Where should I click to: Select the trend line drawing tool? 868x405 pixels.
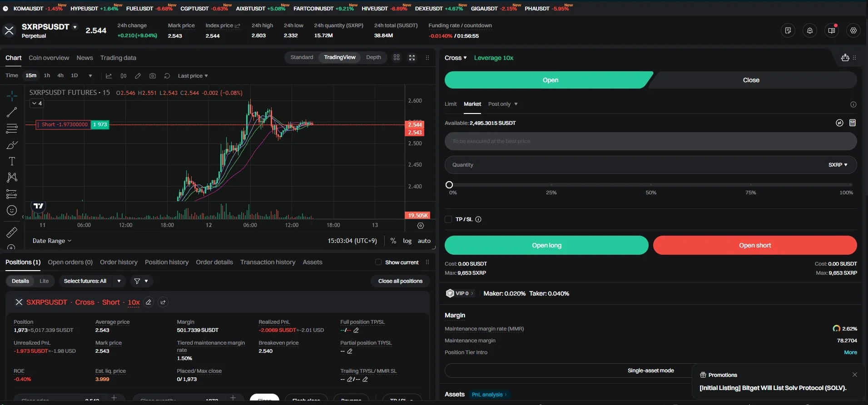[x=12, y=112]
